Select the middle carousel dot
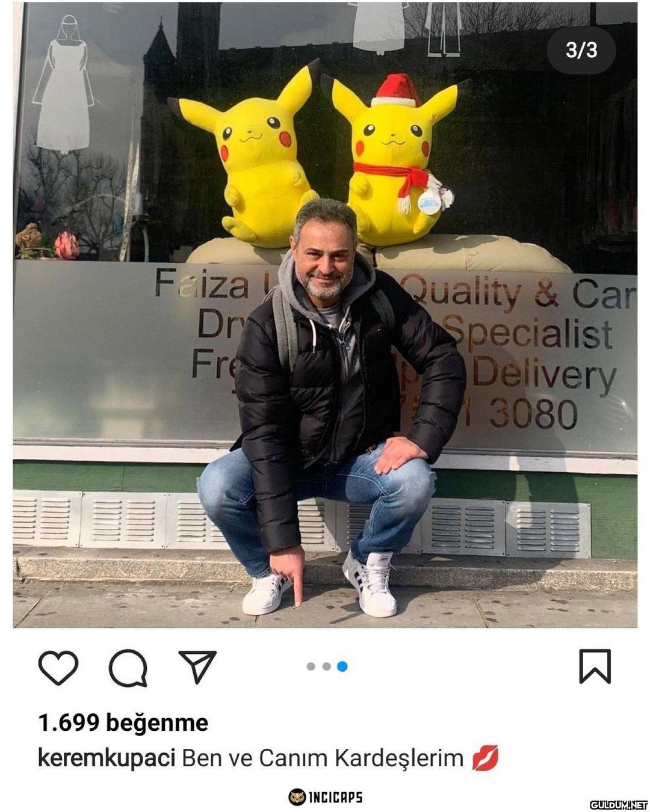This screenshot has width=650, height=812. 326,666
